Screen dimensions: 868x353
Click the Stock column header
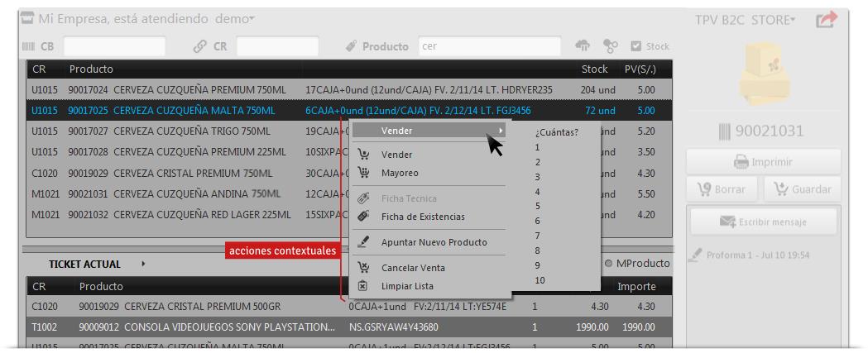pos(594,69)
